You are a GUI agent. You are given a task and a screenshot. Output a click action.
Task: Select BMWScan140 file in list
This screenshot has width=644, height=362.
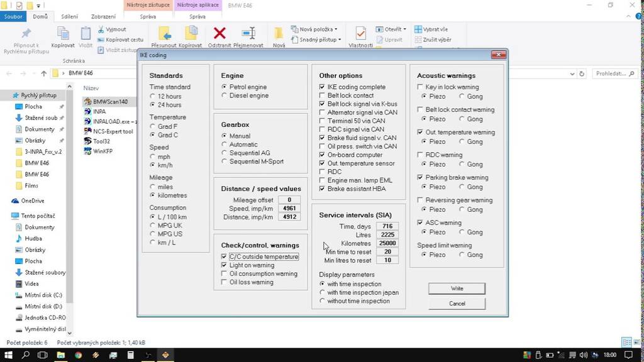(x=110, y=101)
